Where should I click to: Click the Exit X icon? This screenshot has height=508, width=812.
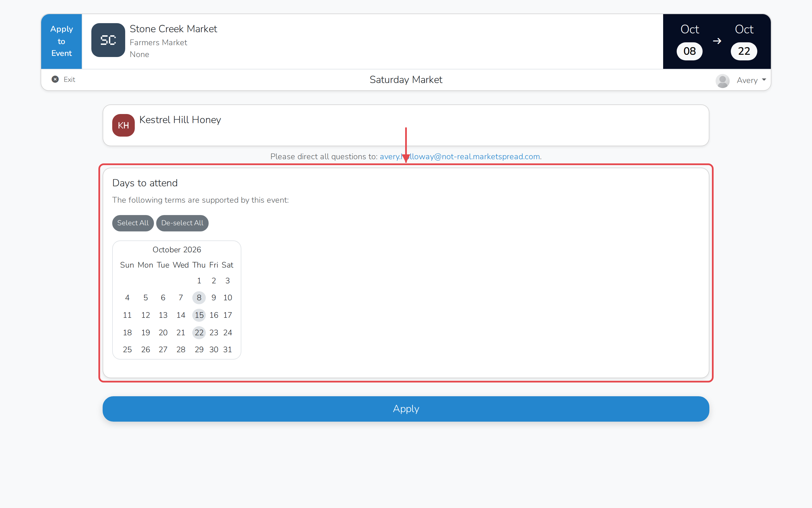click(55, 79)
